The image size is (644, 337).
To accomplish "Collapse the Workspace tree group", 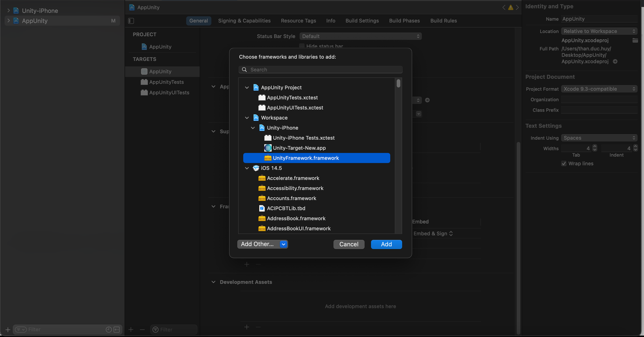I will tap(247, 118).
